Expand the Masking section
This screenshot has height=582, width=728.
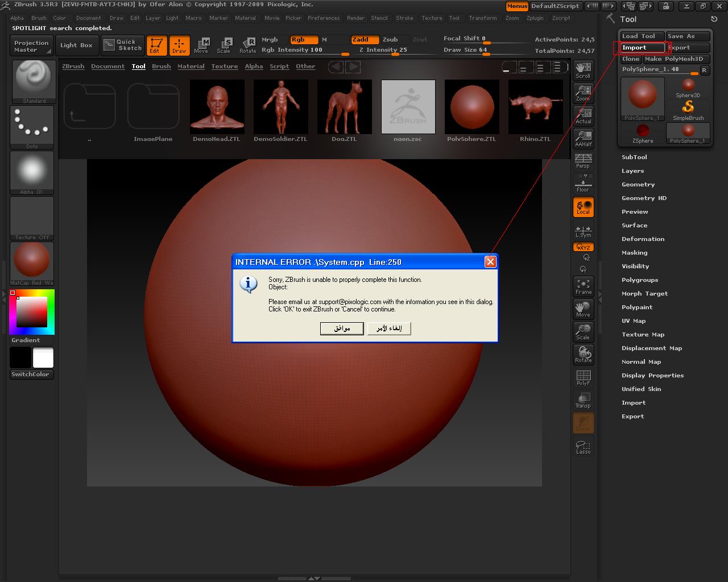634,252
